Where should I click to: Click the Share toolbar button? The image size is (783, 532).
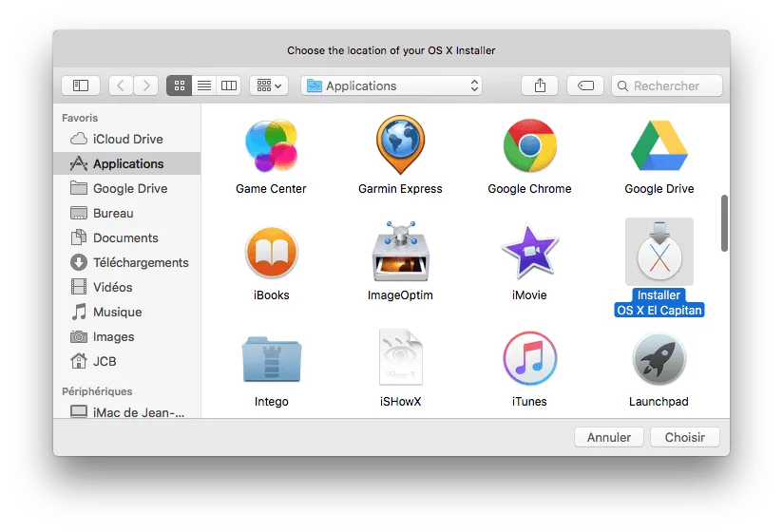(x=540, y=85)
